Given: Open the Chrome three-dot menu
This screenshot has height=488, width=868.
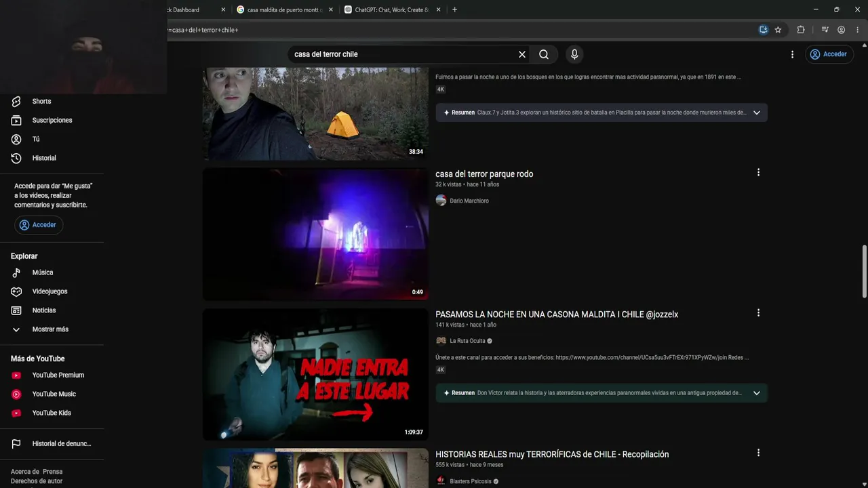Looking at the screenshot, I should 858,30.
